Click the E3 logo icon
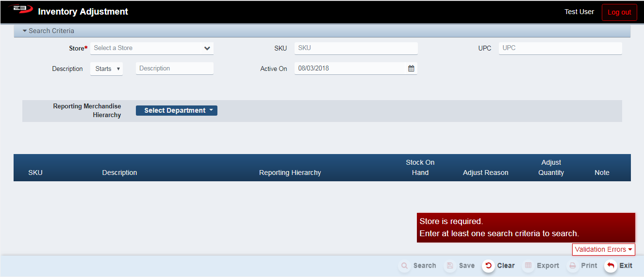Viewport: 644px width, 277px height. [20, 10]
